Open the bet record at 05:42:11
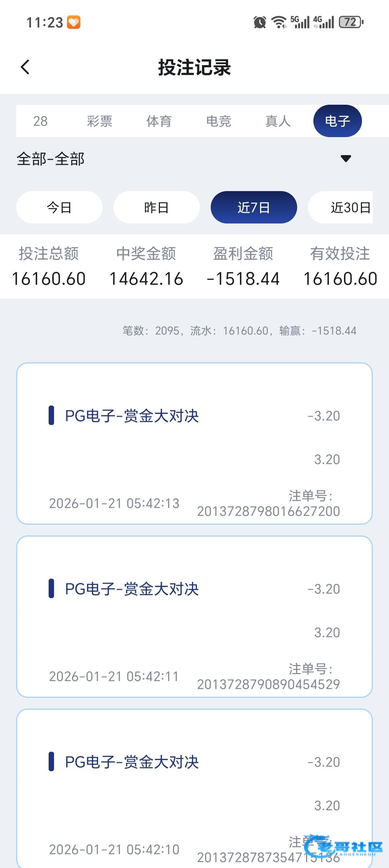This screenshot has width=389, height=868. [194, 616]
